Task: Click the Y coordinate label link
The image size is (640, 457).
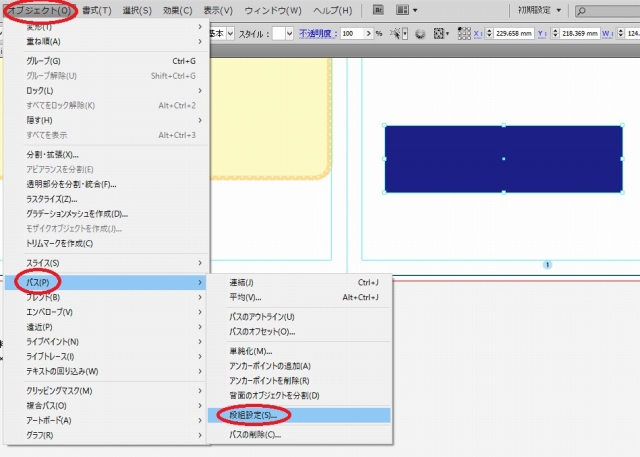Action: coord(542,34)
